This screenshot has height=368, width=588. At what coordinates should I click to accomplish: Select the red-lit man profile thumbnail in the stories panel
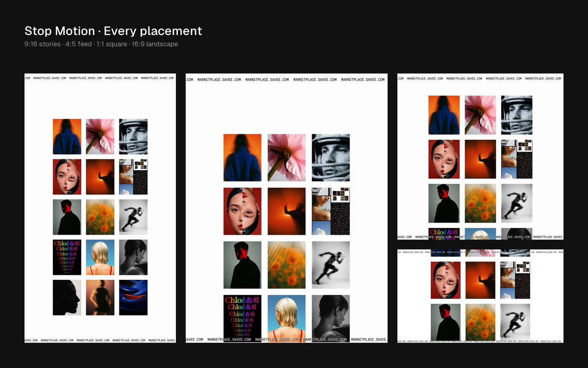click(67, 217)
